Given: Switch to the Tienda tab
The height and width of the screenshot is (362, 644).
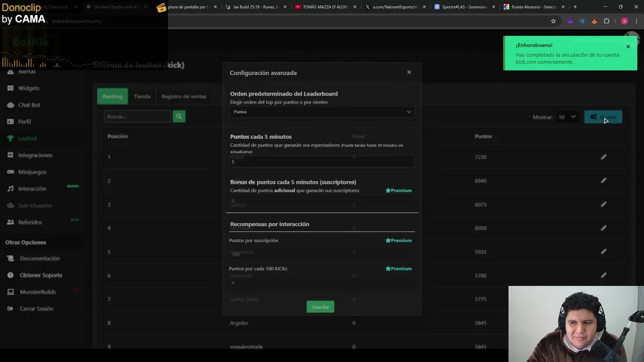Looking at the screenshot, I should point(142,97).
